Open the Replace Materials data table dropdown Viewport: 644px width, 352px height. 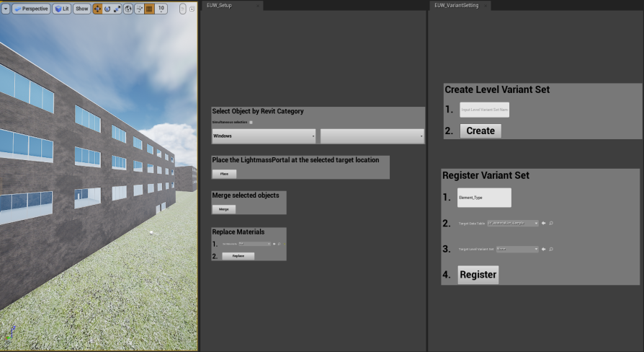pos(254,244)
